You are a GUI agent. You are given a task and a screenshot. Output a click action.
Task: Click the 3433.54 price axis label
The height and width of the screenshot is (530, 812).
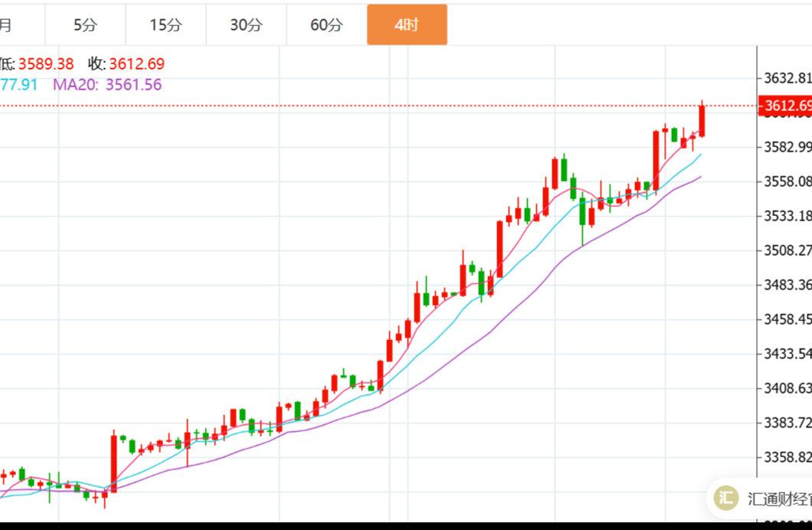[787, 354]
